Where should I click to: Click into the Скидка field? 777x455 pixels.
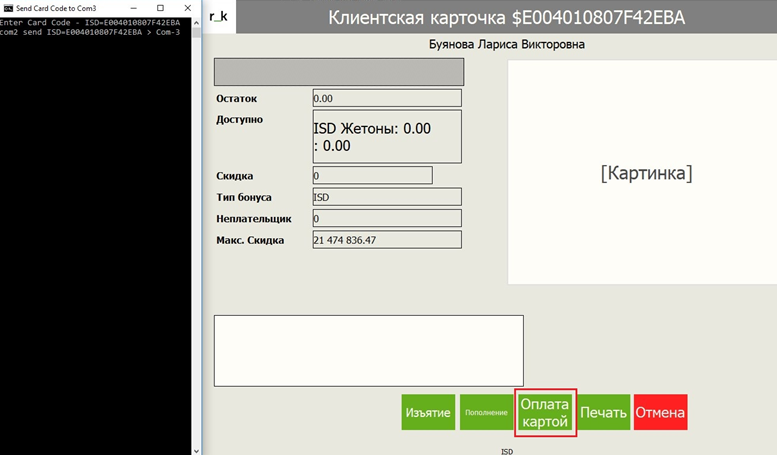[372, 176]
